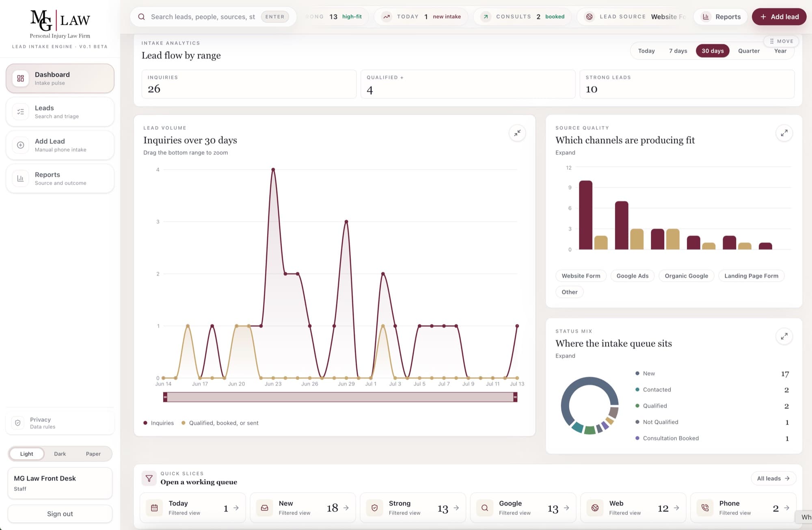Click the Leads checklist icon
This screenshot has width=812, height=530.
pyautogui.click(x=21, y=112)
